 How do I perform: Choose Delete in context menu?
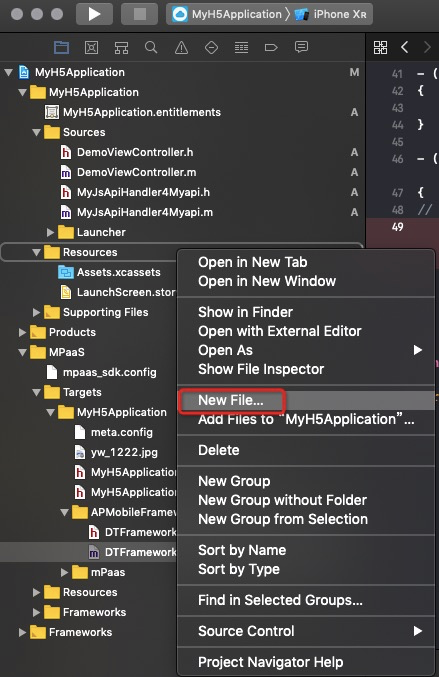306,450
